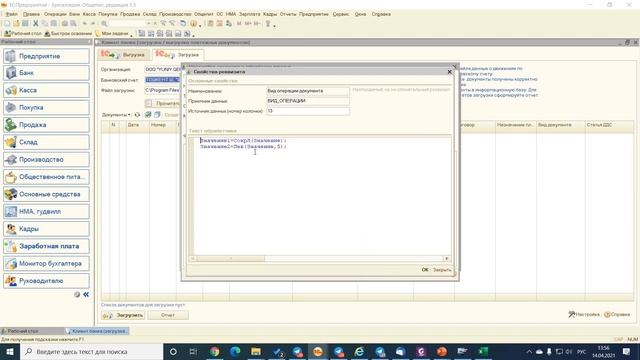The height and width of the screenshot is (360, 640).
Task: Switch to the Загрузка tab
Action: click(178, 54)
